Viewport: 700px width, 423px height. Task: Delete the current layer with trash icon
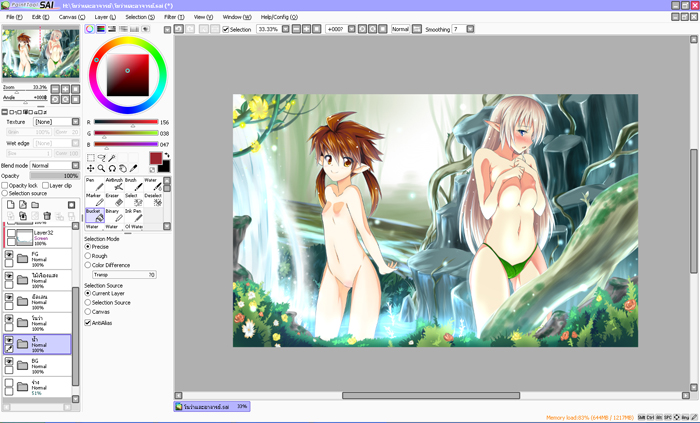click(47, 216)
